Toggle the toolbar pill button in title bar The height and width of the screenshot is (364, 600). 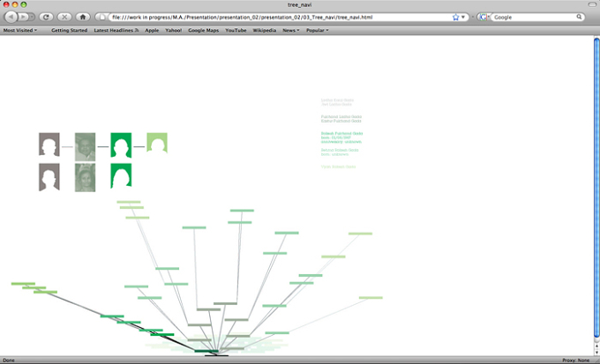coord(592,4)
